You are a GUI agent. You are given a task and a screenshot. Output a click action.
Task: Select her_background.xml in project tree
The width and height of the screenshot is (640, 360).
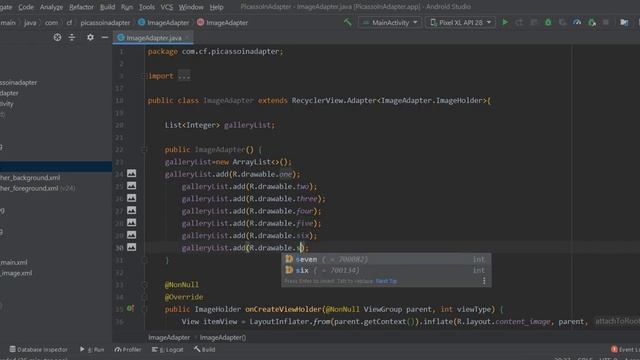[x=30, y=178]
